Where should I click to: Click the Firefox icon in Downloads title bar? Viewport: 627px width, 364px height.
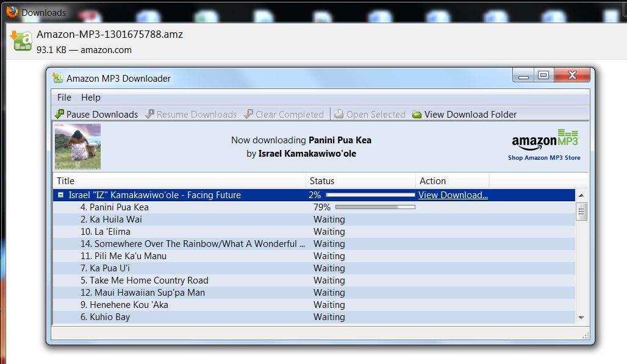pyautogui.click(x=12, y=12)
